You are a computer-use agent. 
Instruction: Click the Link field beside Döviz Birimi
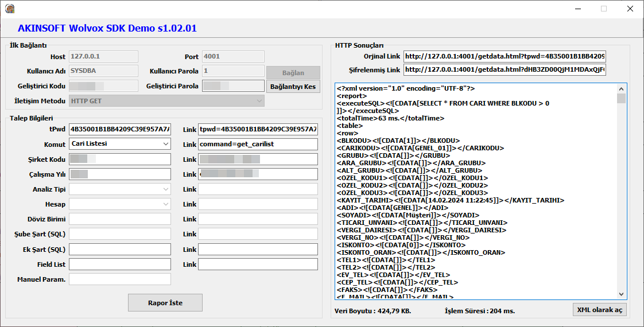pos(258,219)
